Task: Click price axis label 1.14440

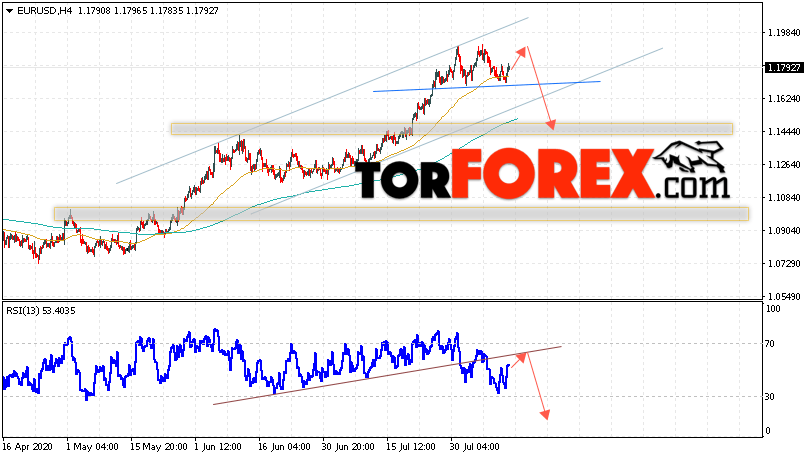Action: tap(784, 132)
